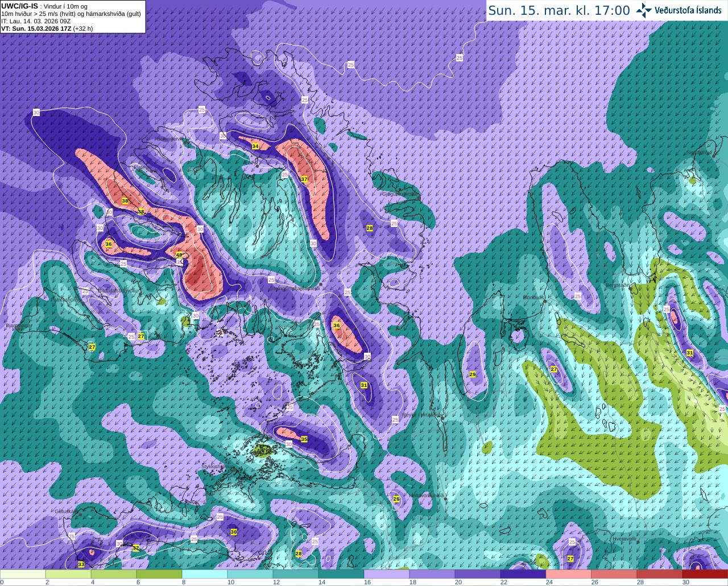Viewport: 728px width, 586px height.
Task: Click the yellow gust label 33
Action: 81,564
